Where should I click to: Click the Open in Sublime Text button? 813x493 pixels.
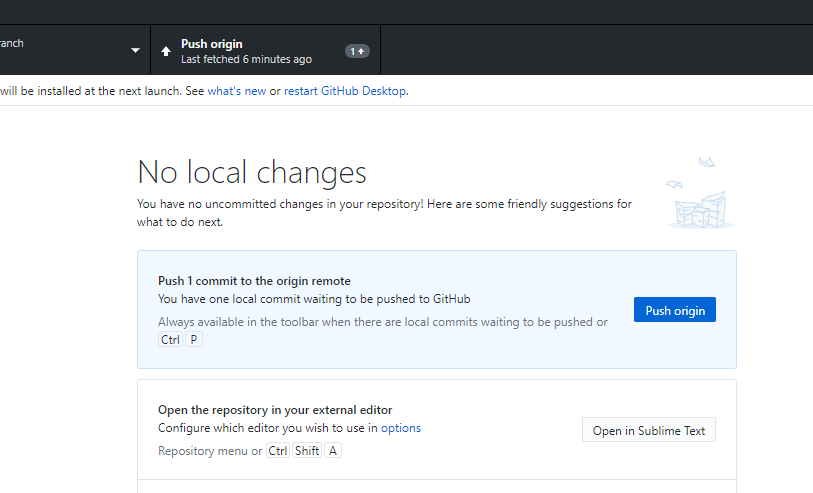click(x=649, y=430)
